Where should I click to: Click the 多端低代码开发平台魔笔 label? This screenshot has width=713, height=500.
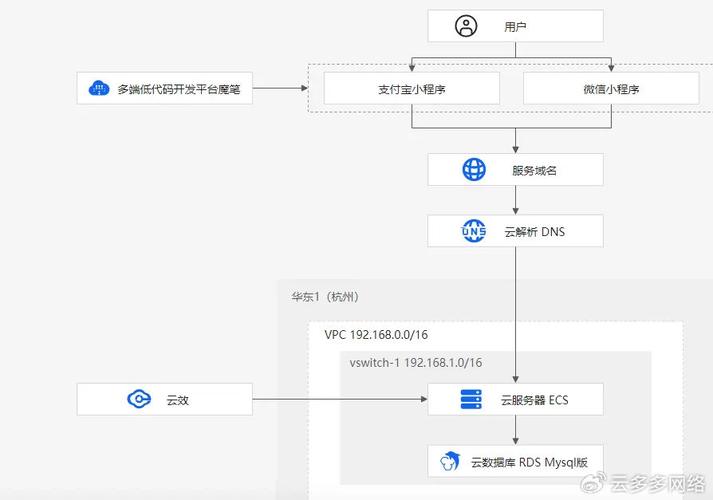pyautogui.click(x=179, y=89)
